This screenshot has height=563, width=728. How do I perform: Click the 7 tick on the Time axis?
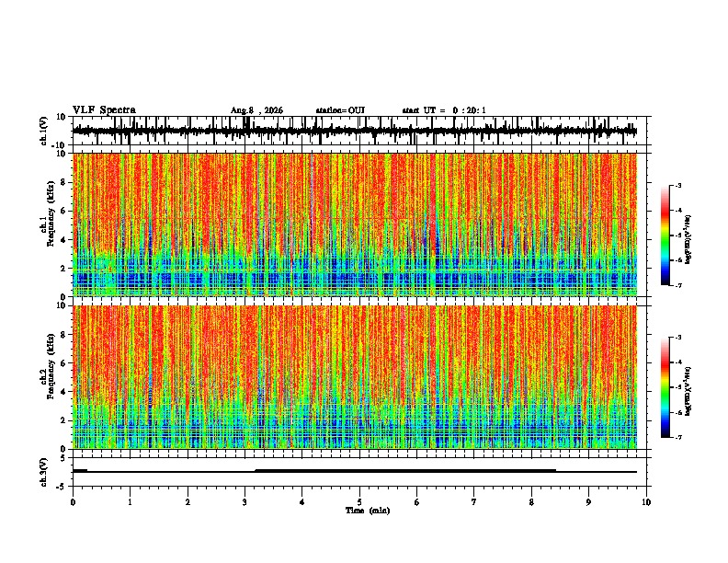point(474,502)
